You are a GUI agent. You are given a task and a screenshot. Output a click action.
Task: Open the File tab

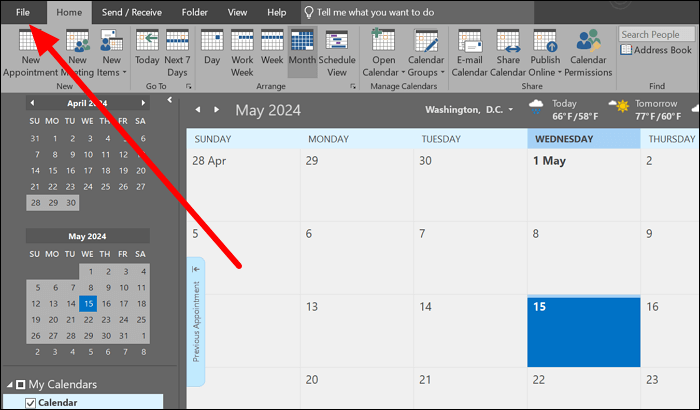click(23, 12)
